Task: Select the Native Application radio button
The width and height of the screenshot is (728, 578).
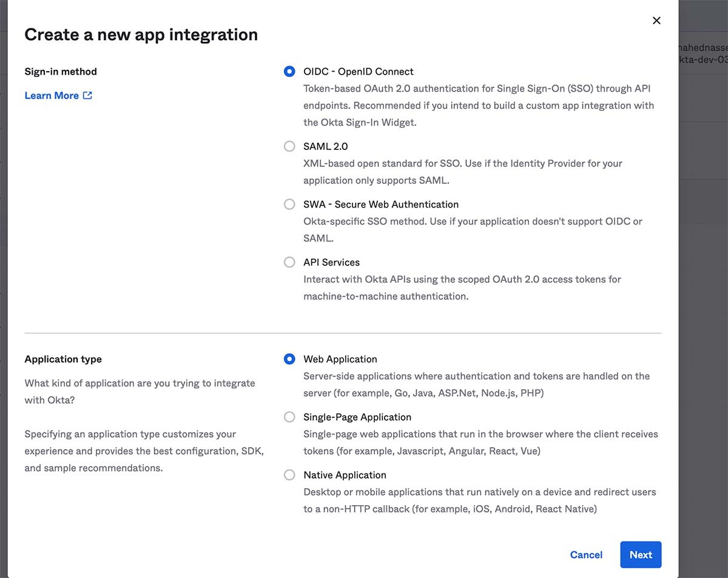Action: click(289, 475)
